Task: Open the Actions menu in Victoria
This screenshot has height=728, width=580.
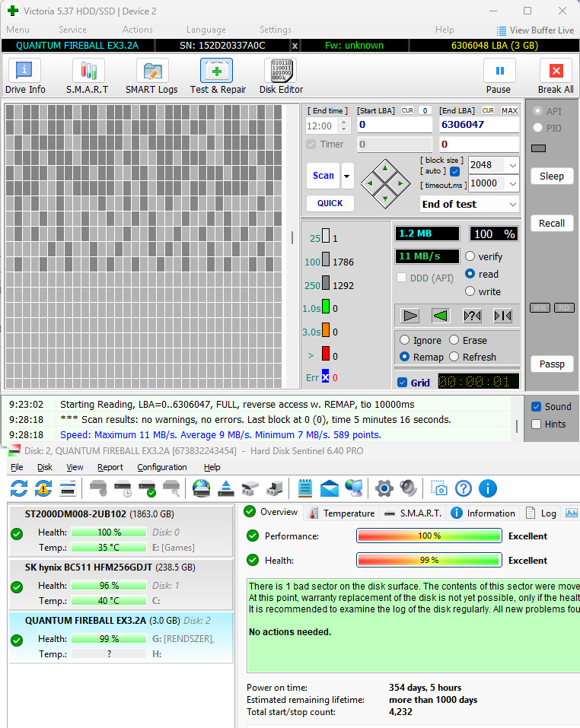Action: pyautogui.click(x=138, y=30)
